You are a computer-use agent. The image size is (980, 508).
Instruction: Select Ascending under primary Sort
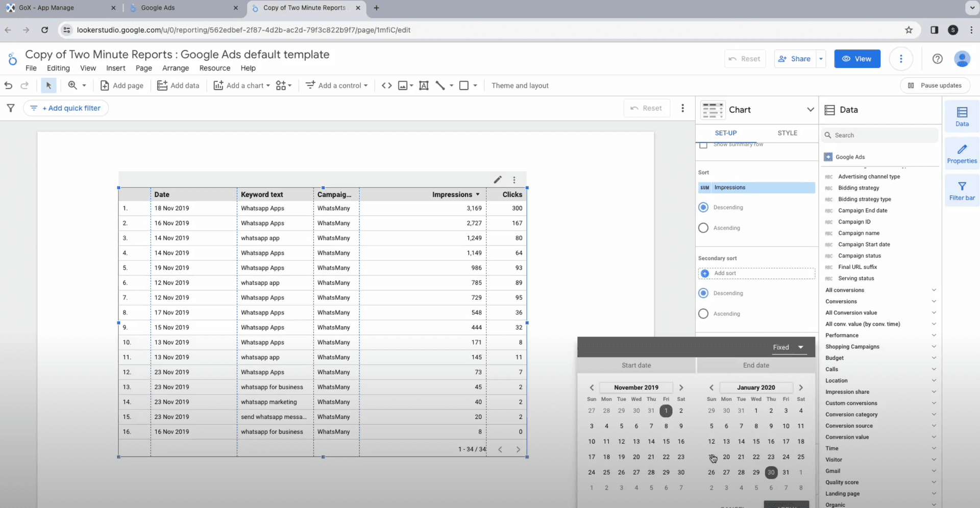(703, 228)
